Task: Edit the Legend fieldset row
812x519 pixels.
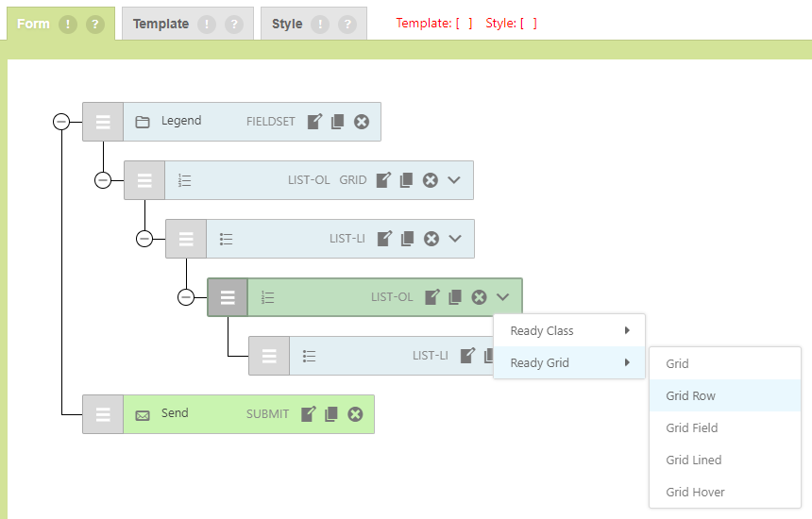Action: pos(314,122)
